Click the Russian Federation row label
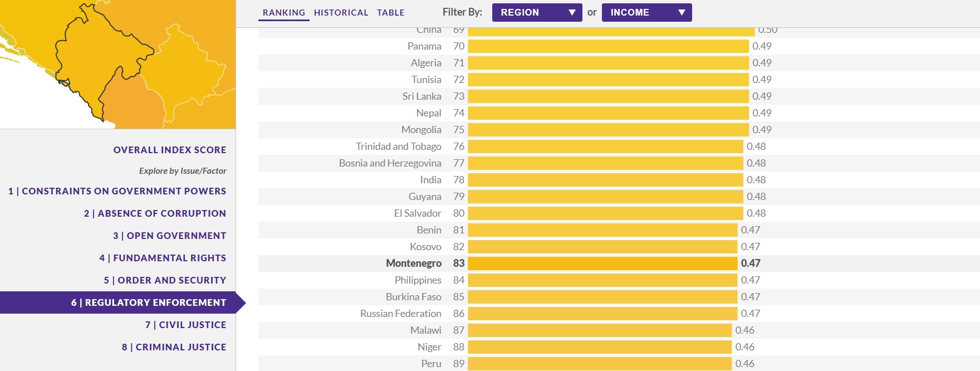 pyautogui.click(x=400, y=314)
